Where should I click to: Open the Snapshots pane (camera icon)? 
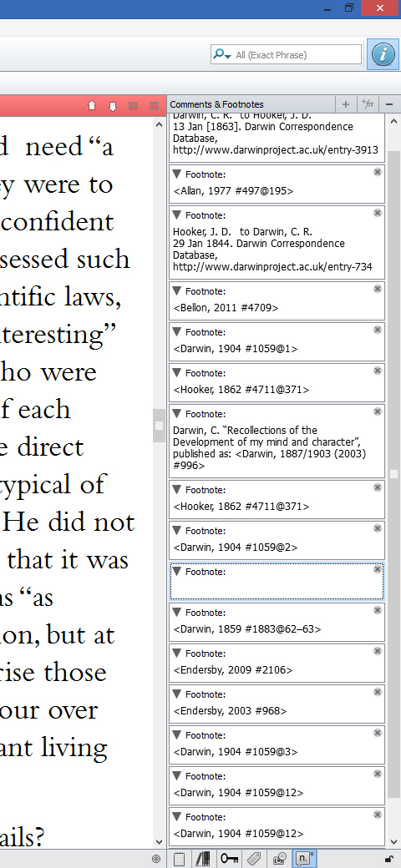tap(280, 859)
